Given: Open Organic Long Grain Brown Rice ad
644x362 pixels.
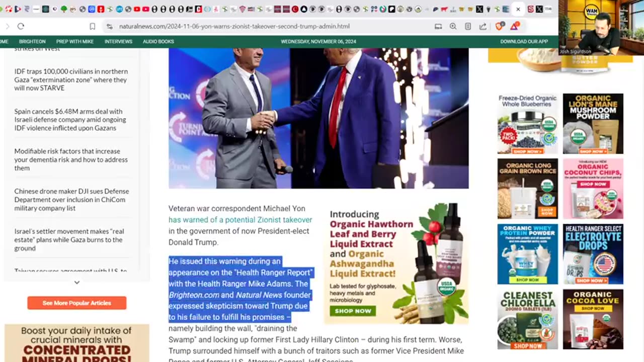Looking at the screenshot, I should (527, 189).
